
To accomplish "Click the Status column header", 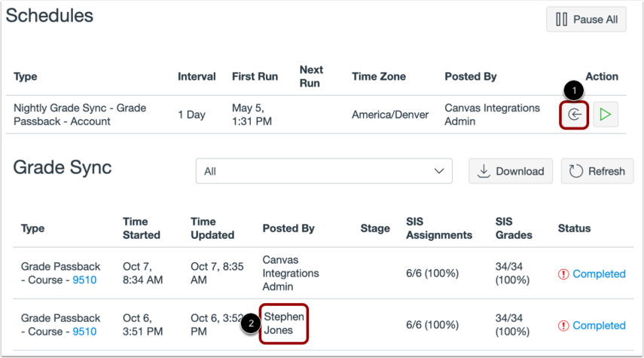I will pos(574,228).
